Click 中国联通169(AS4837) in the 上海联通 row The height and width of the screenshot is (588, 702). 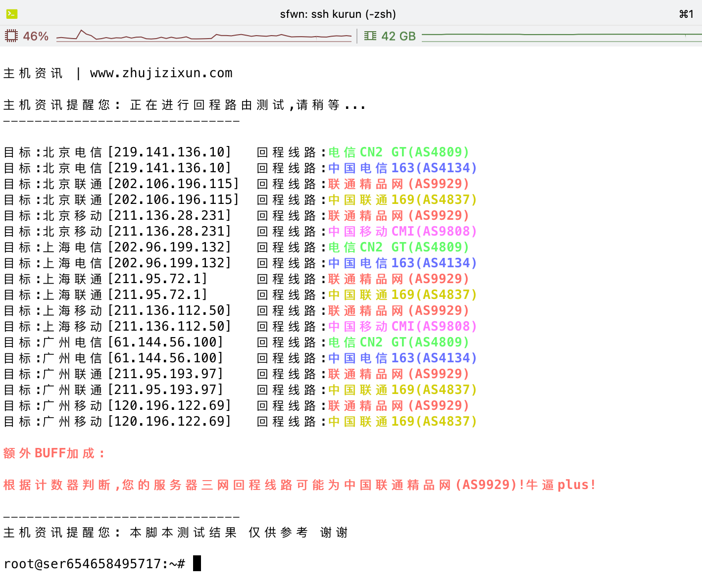tap(402, 294)
